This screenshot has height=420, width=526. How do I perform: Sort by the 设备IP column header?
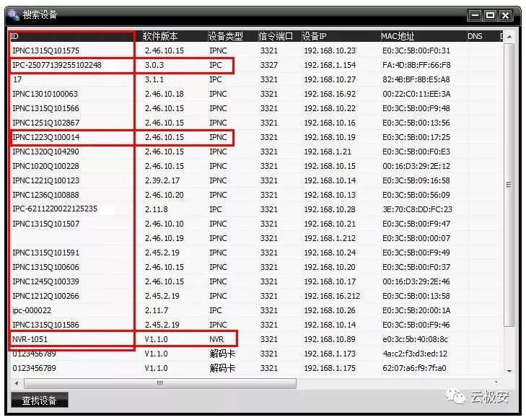(341, 36)
